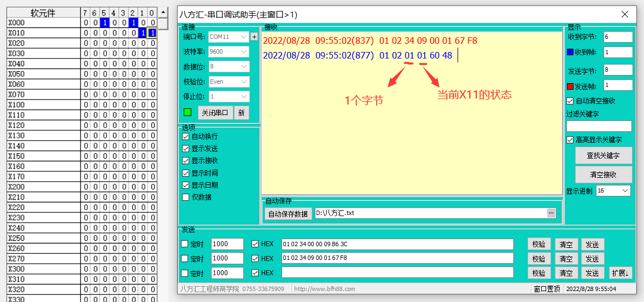
Task: Click the plus button beside the COM11 port
Action: [x=254, y=37]
